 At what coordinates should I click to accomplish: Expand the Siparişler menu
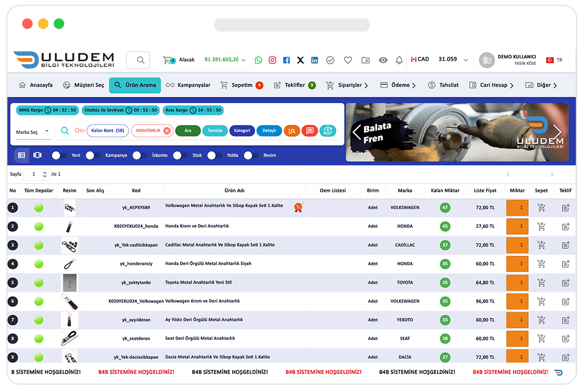[x=347, y=85]
